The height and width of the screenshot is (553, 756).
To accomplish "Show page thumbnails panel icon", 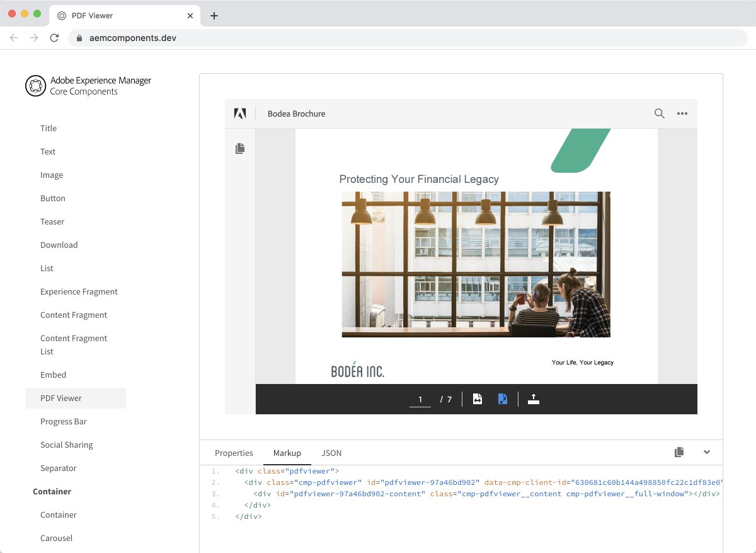I will pyautogui.click(x=240, y=149).
